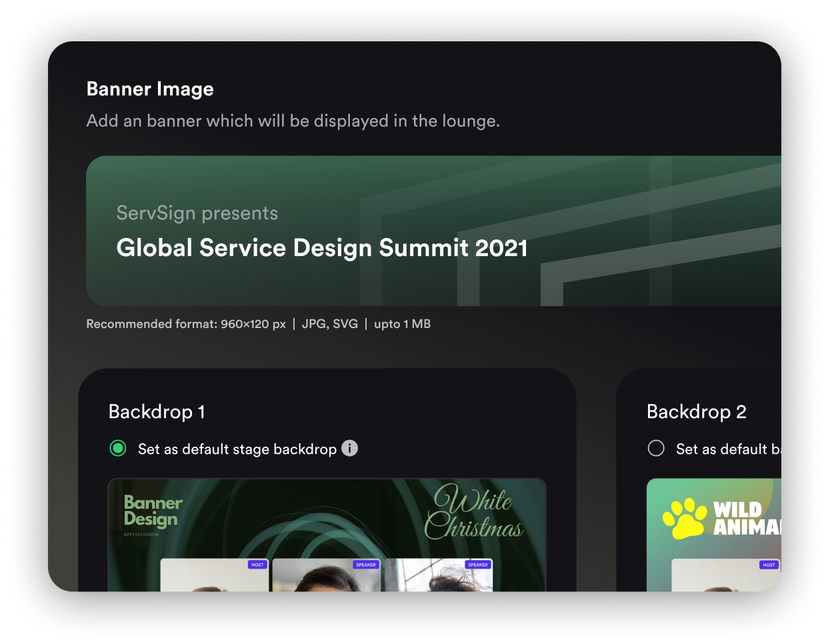This screenshot has width=828, height=644.
Task: Click the HOST badge in Backdrop 2 preview
Action: 769,565
